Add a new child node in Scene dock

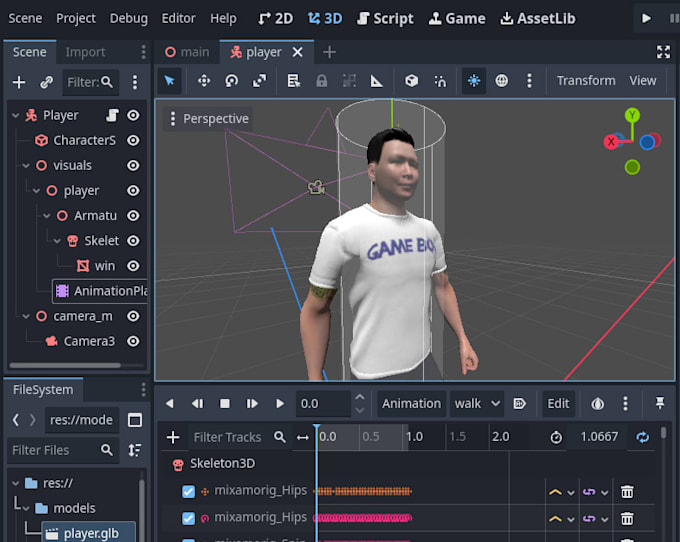[19, 82]
